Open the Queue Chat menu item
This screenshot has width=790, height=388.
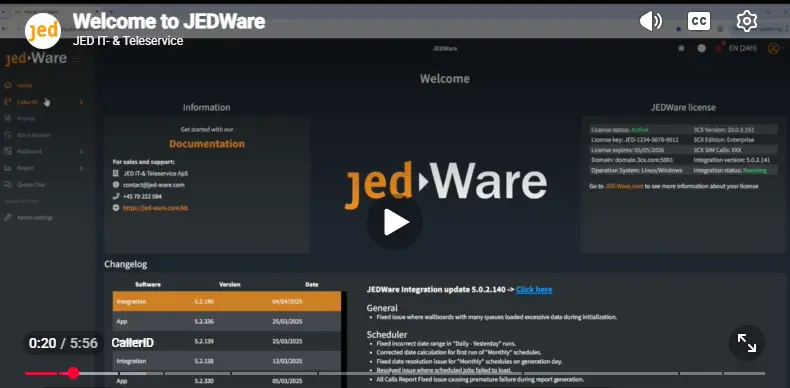click(x=31, y=185)
